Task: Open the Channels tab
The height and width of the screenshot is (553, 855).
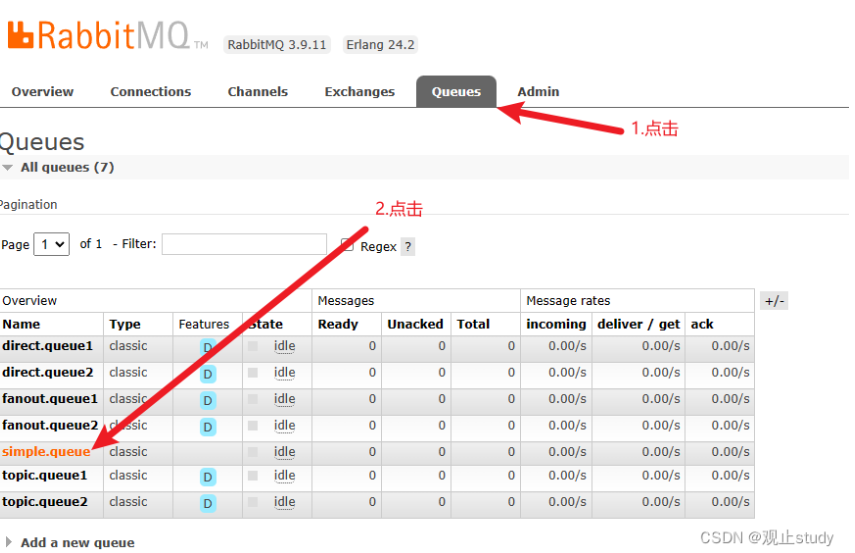Action: click(x=257, y=92)
